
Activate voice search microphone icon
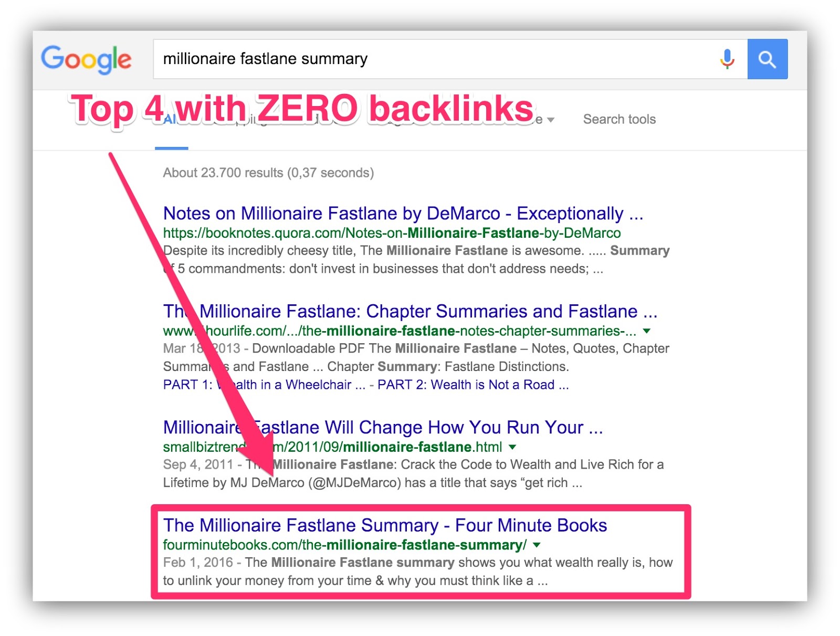[x=727, y=59]
